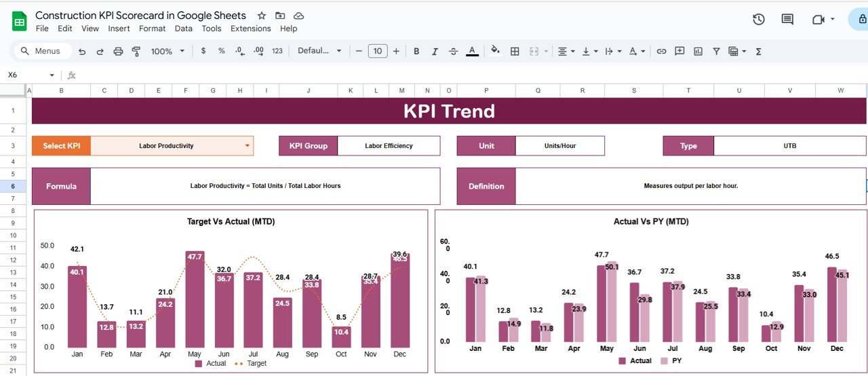
Task: Open the comments icon in the header
Action: coord(787,20)
